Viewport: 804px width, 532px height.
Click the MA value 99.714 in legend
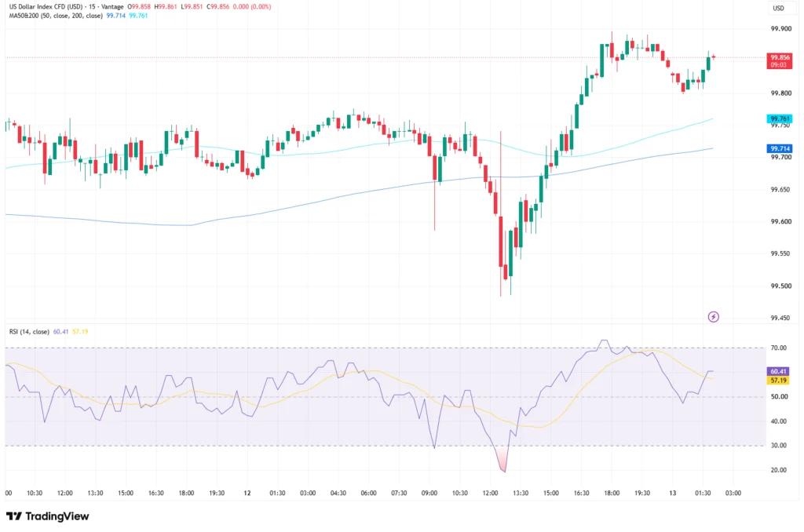coord(116,16)
